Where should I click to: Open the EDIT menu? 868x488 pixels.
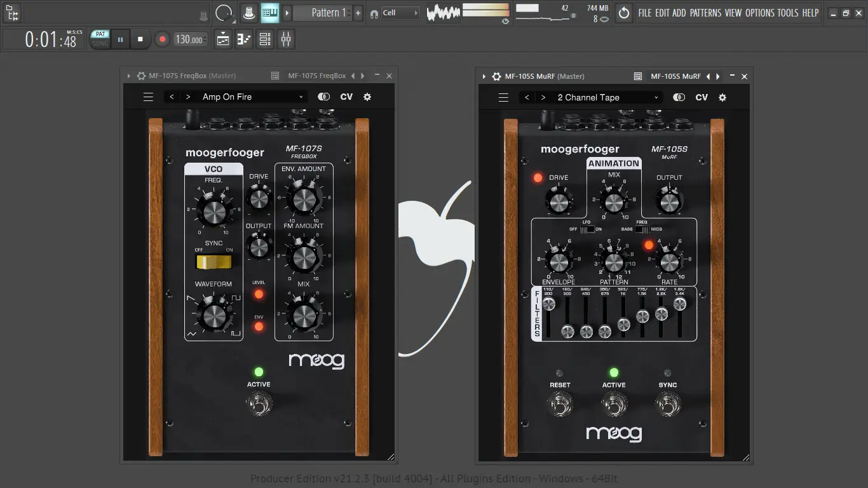(662, 13)
